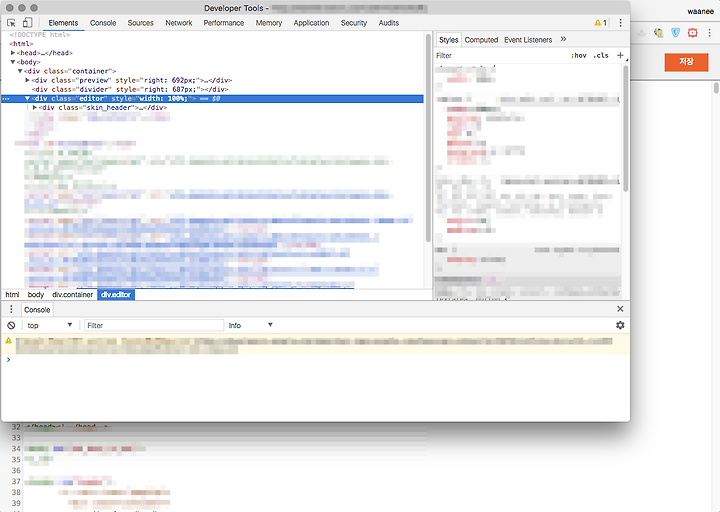Image resolution: width=720 pixels, height=512 pixels.
Task: Open the Event Listeners pane tab
Action: tap(528, 40)
